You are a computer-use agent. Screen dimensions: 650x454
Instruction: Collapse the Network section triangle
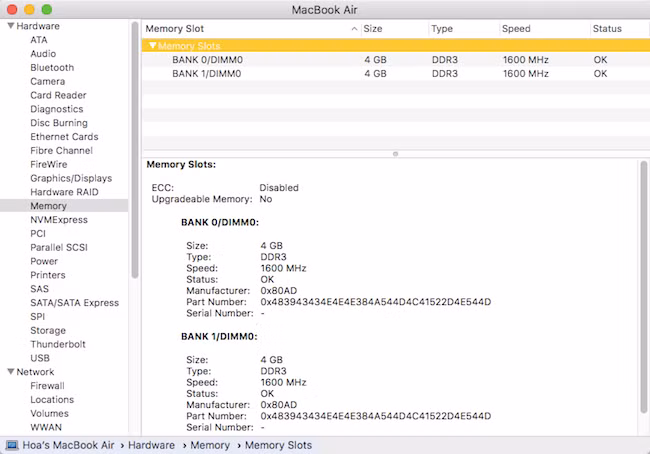(x=9, y=372)
